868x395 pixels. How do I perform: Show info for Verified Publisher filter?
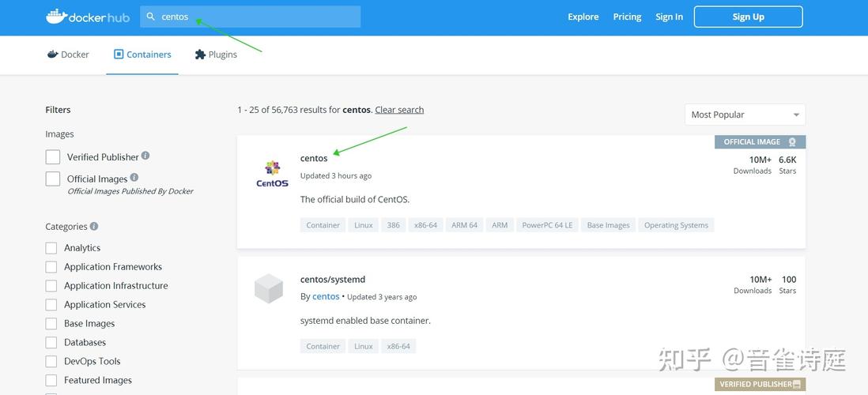pos(145,156)
